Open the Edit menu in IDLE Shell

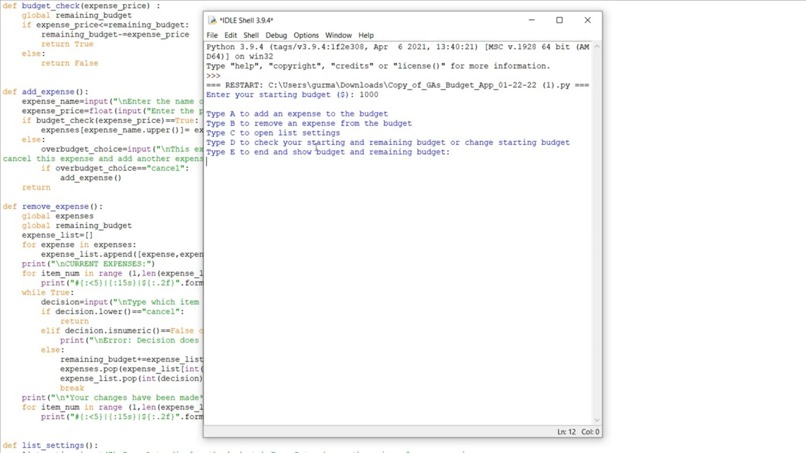pyautogui.click(x=230, y=35)
